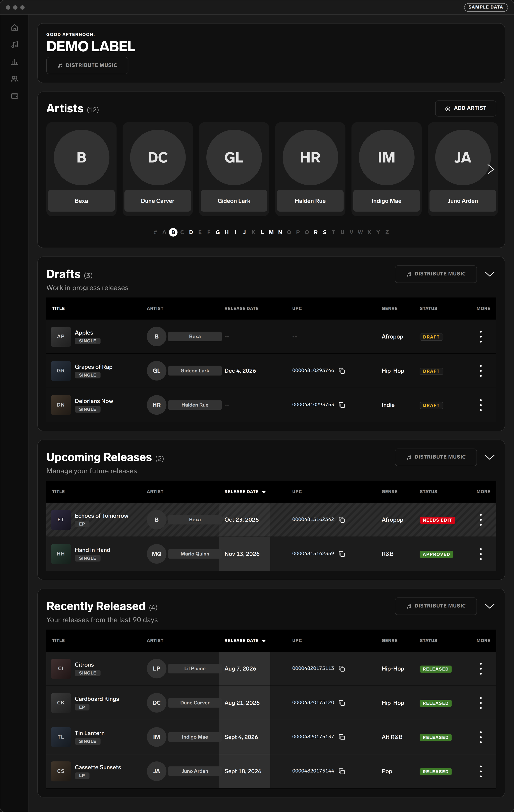Open more menu for Hand in Hand
The height and width of the screenshot is (812, 514).
pyautogui.click(x=481, y=554)
